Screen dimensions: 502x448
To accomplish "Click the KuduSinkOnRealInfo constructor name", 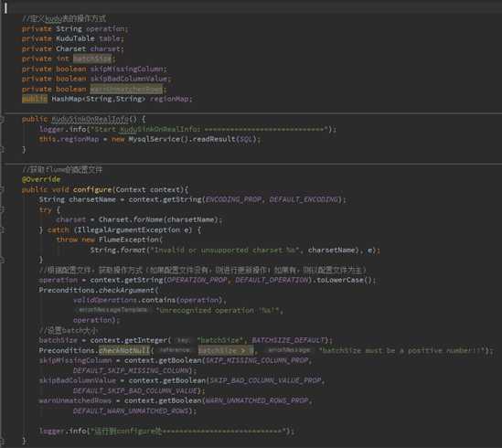I will pyautogui.click(x=90, y=120).
